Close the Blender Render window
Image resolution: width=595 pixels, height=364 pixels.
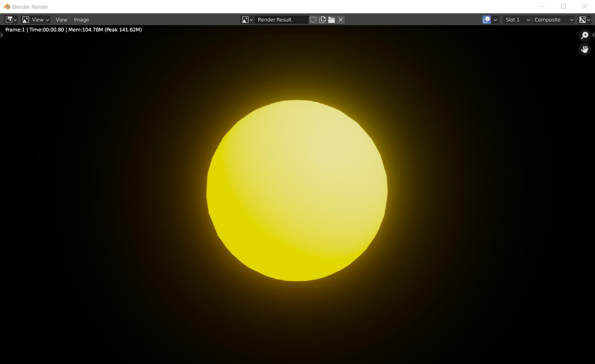click(x=584, y=6)
